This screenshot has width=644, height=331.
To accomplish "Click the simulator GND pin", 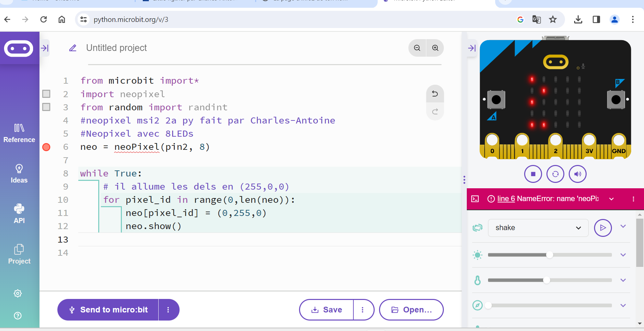I will 619,146.
